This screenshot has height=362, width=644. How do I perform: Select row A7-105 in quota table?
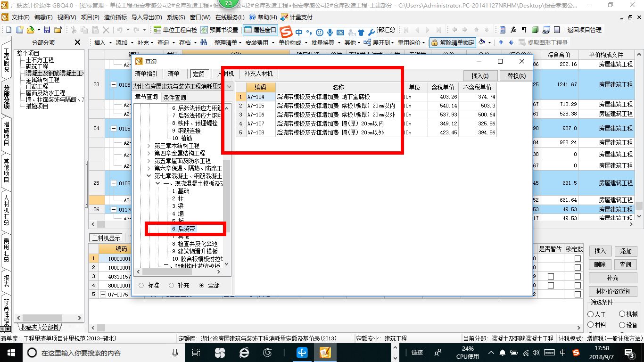(366, 106)
